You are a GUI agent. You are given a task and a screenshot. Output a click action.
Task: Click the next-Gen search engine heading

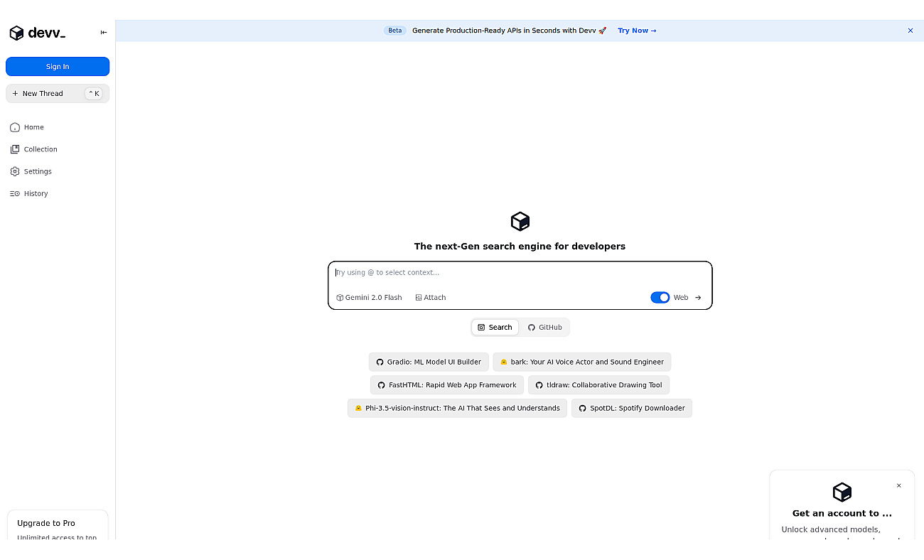click(520, 247)
